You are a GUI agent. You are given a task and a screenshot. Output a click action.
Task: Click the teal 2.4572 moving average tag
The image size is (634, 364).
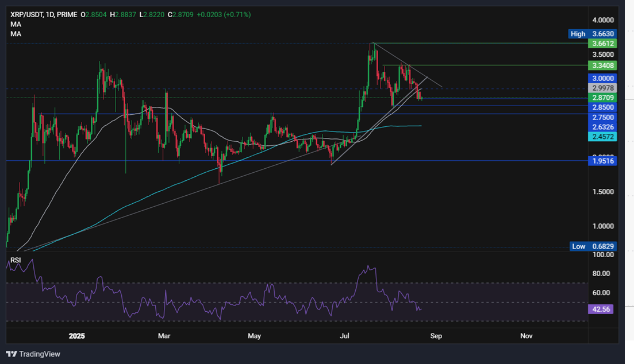[x=602, y=137]
